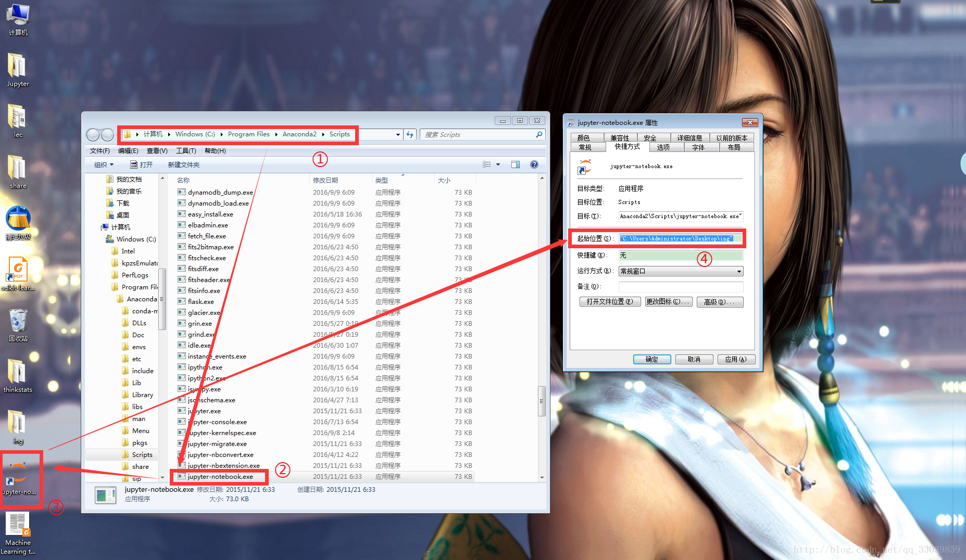
Task: Click the search magnifier in Explorer
Action: pos(539,134)
